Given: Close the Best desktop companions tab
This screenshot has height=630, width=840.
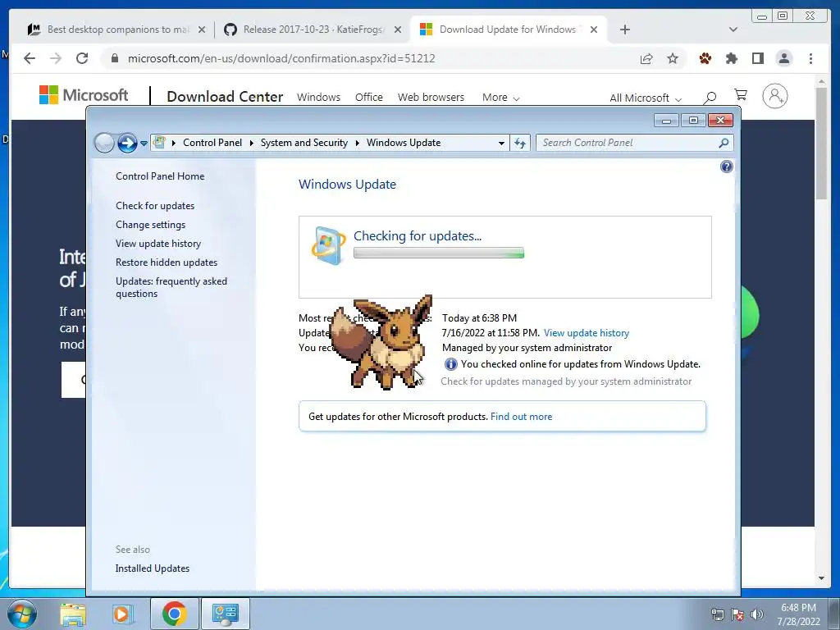Looking at the screenshot, I should point(202,30).
